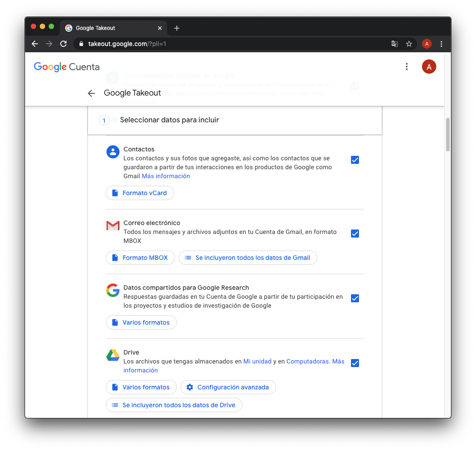Click the Correo electrónico heading text
Viewport: 476px width, 451px height.
click(x=152, y=223)
